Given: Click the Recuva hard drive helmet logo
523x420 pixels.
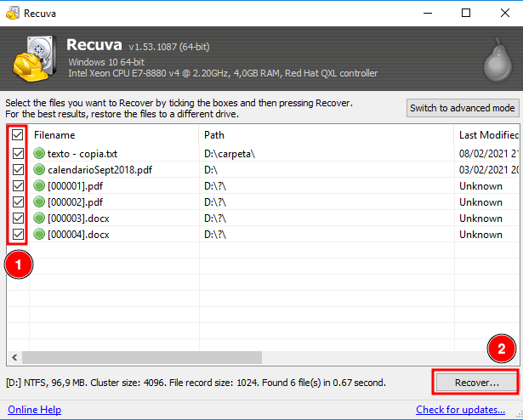Looking at the screenshot, I should [x=34, y=59].
